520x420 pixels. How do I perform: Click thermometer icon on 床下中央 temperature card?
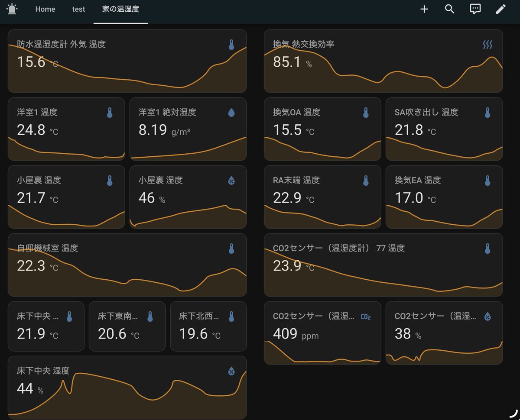[69, 317]
